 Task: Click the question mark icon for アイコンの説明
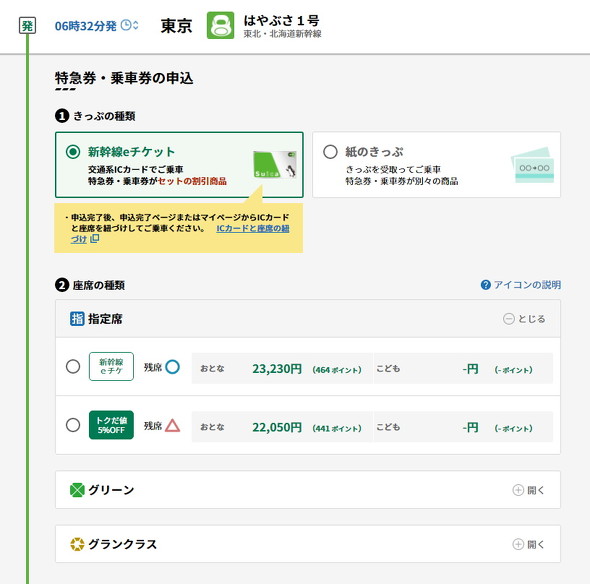click(x=486, y=285)
